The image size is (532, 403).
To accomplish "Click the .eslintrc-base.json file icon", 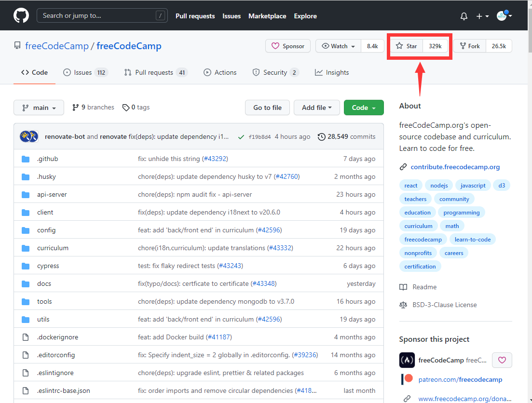I will coord(26,391).
